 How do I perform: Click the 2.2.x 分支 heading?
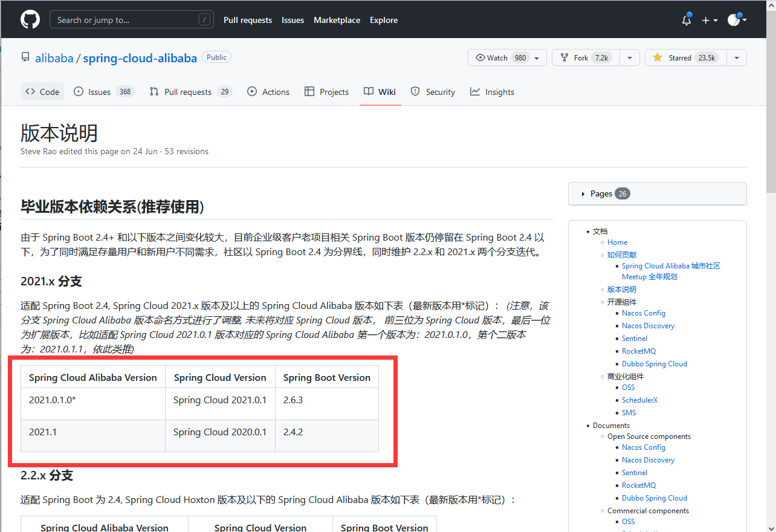(47, 476)
